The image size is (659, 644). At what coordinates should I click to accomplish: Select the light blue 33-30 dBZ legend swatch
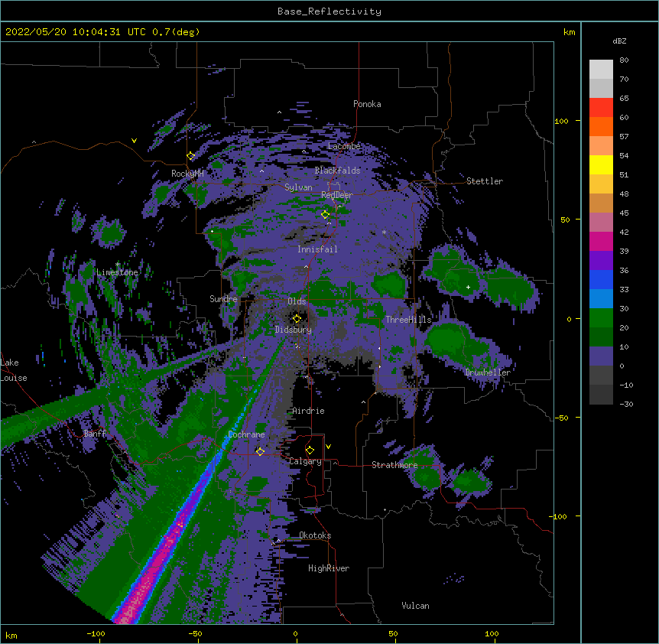(x=601, y=299)
